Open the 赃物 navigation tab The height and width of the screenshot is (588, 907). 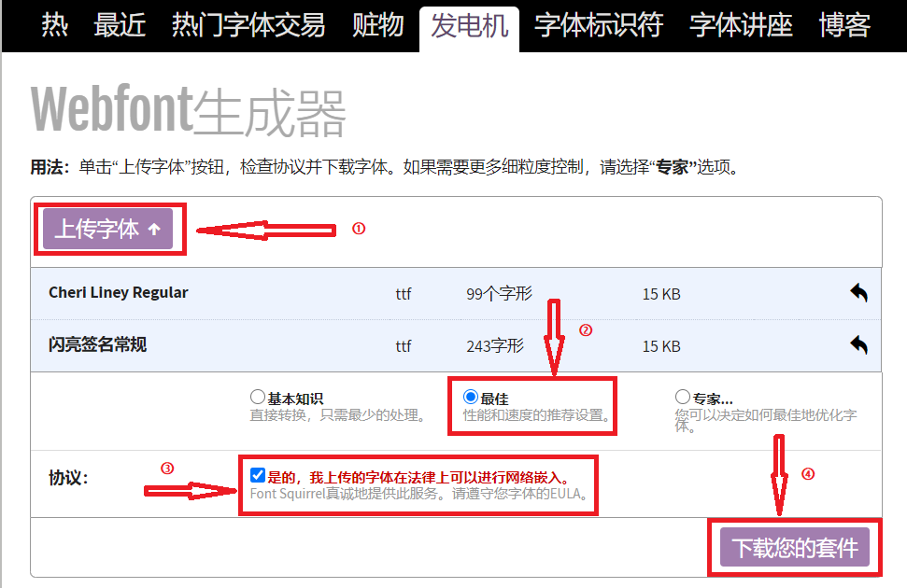[377, 25]
